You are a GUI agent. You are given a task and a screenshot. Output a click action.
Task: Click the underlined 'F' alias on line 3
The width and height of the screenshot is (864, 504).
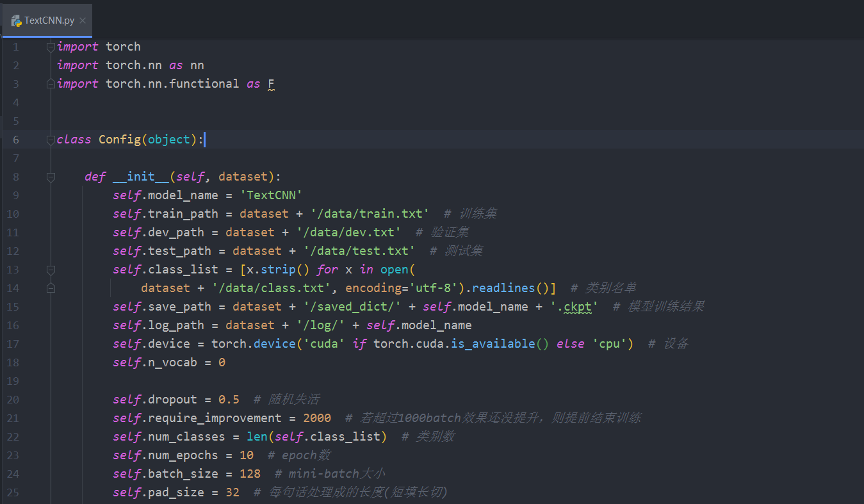(x=271, y=84)
